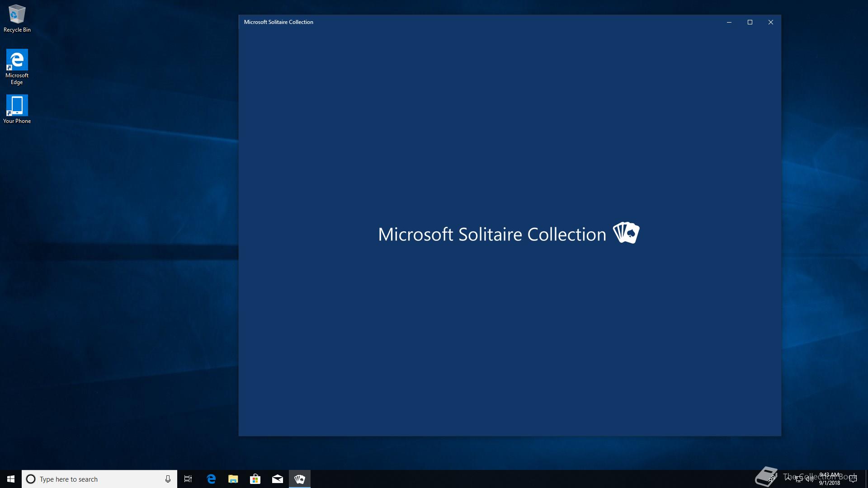Viewport: 868px width, 488px height.
Task: Open File Explorer from the taskbar
Action: [x=233, y=479]
